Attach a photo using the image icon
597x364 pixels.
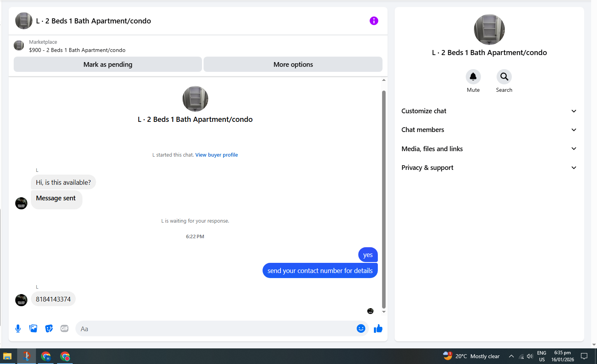[33, 328]
